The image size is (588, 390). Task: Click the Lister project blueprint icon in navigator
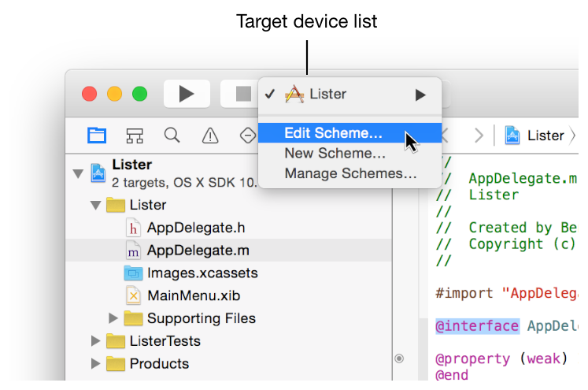[98, 173]
